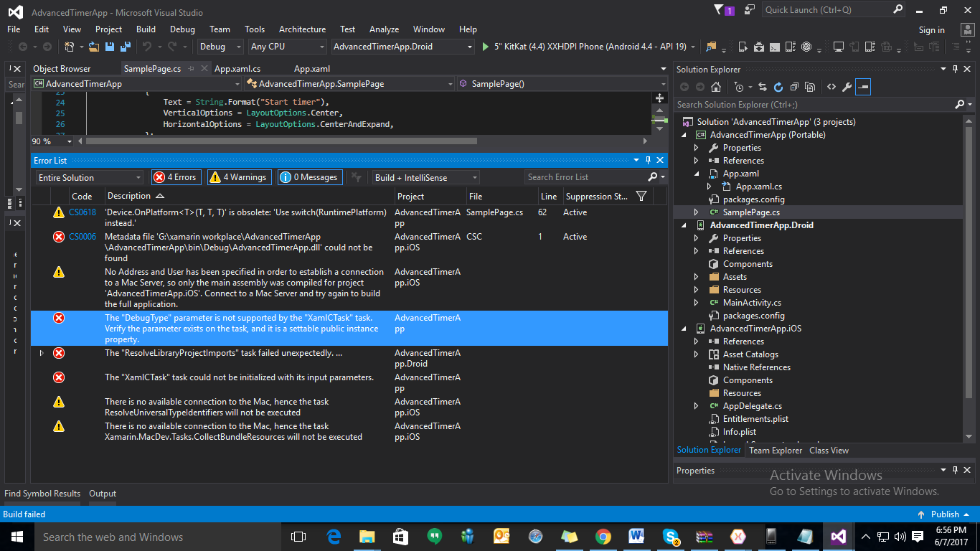Click the Save file toolbar icon
This screenshot has width=980, height=551.
pos(110,47)
